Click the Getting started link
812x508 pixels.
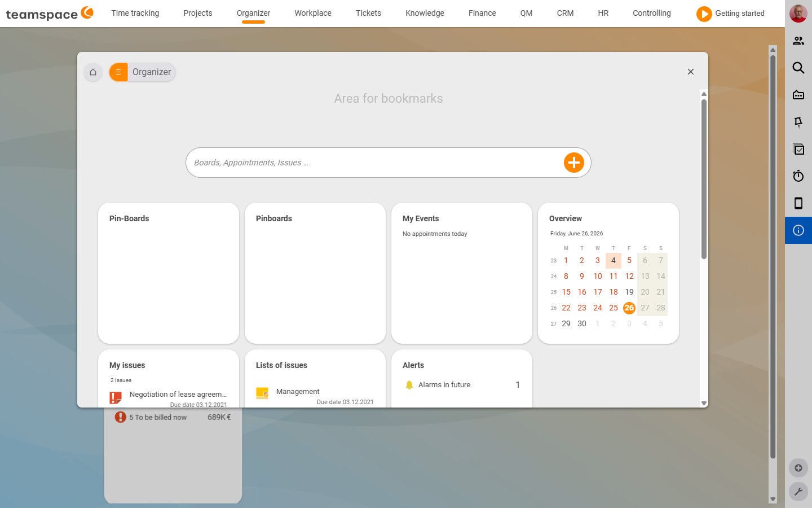pos(740,13)
